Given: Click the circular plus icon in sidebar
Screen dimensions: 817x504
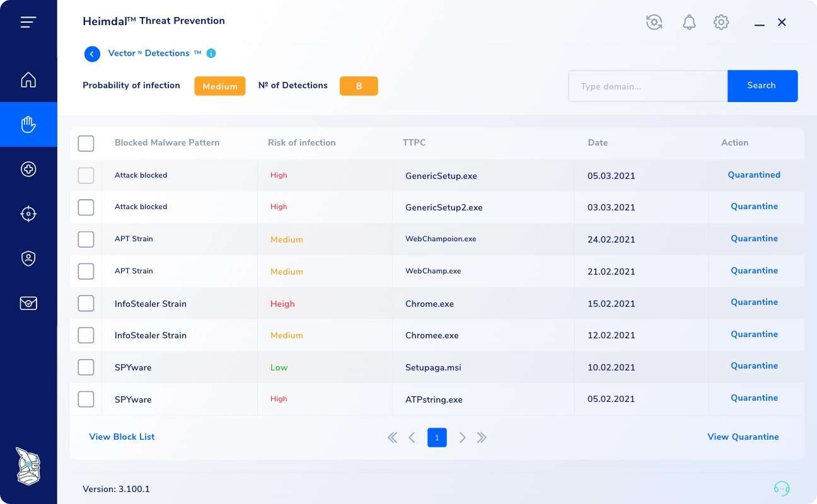Looking at the screenshot, I should 28,169.
